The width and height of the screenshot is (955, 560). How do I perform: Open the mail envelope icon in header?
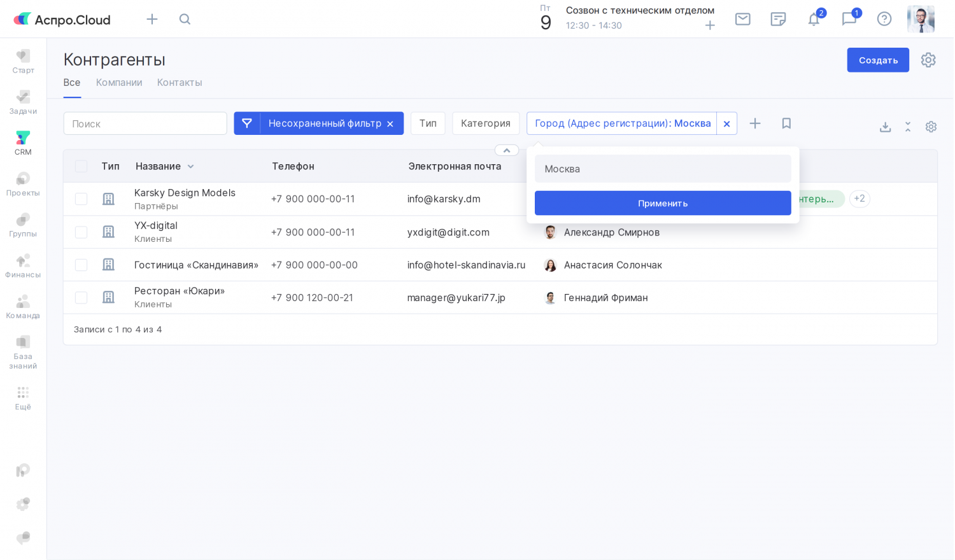742,19
